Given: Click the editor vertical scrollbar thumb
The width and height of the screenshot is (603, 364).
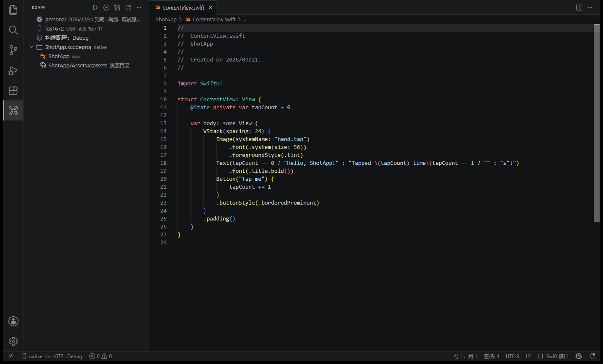Looking at the screenshot, I should coord(597,123).
